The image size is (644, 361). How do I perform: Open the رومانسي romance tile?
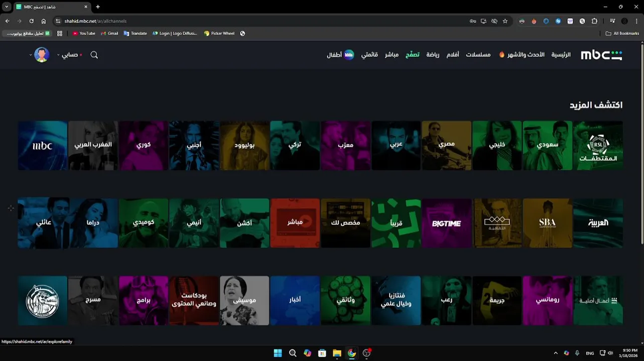pyautogui.click(x=547, y=300)
